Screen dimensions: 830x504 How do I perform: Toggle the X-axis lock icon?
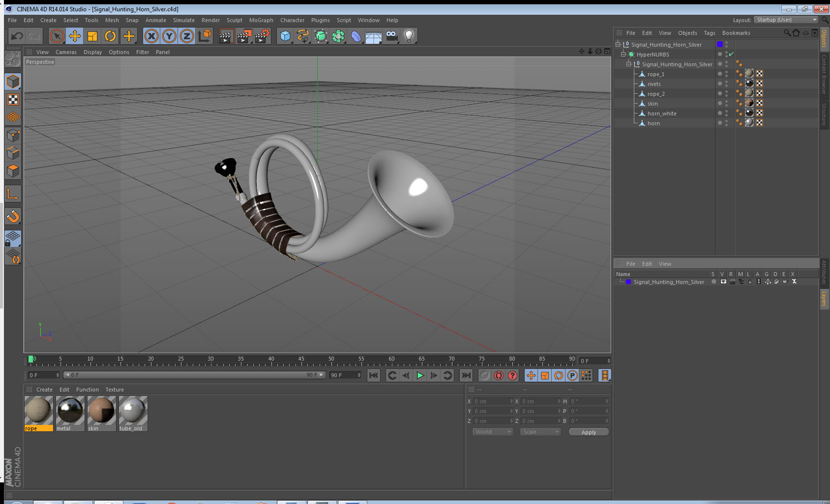pos(151,36)
